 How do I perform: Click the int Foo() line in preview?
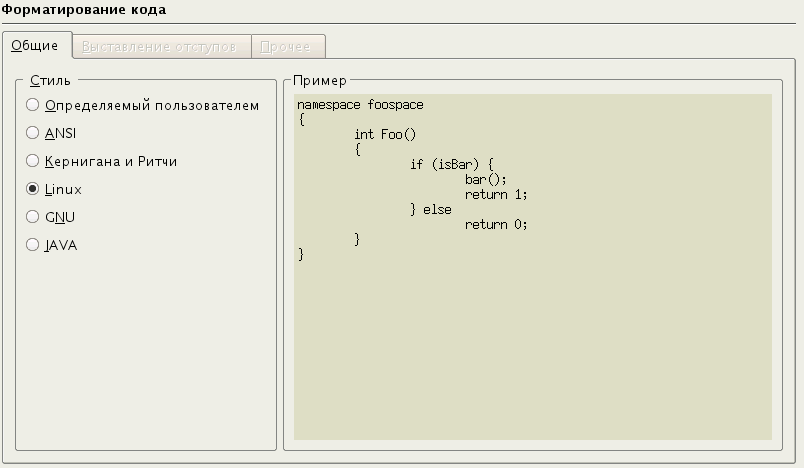tap(384, 135)
